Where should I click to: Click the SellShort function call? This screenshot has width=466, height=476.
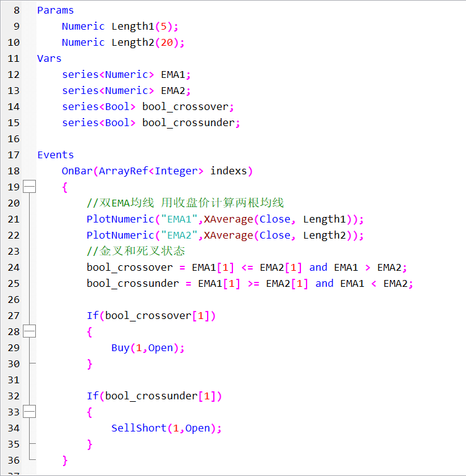(x=138, y=428)
